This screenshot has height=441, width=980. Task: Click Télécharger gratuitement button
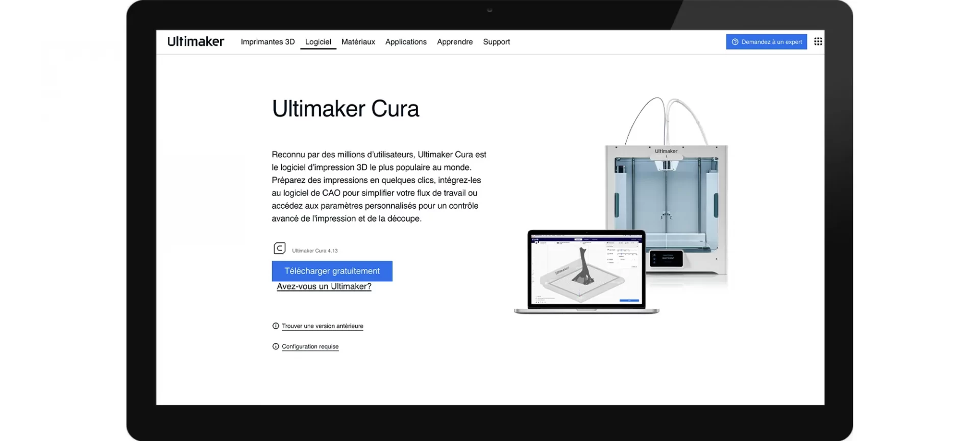click(332, 271)
